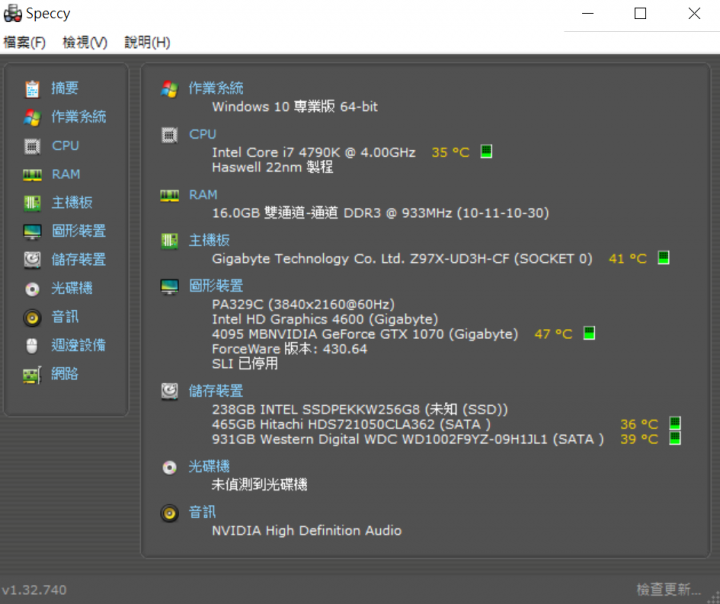This screenshot has height=604, width=720.
Task: Click the green indicator beside CPU 35 °C
Action: pos(486,151)
